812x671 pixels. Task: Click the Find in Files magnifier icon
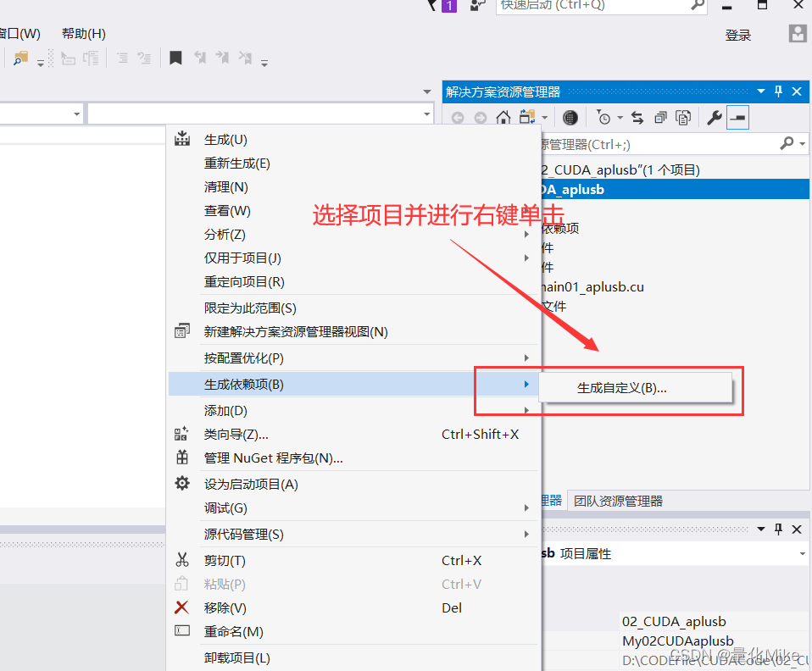point(19,59)
